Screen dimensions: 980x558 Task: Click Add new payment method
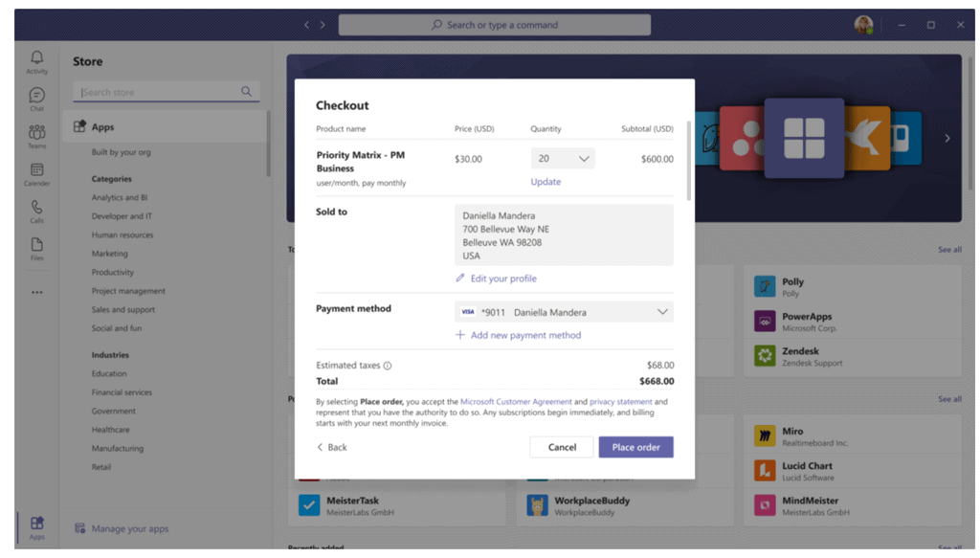click(x=524, y=335)
